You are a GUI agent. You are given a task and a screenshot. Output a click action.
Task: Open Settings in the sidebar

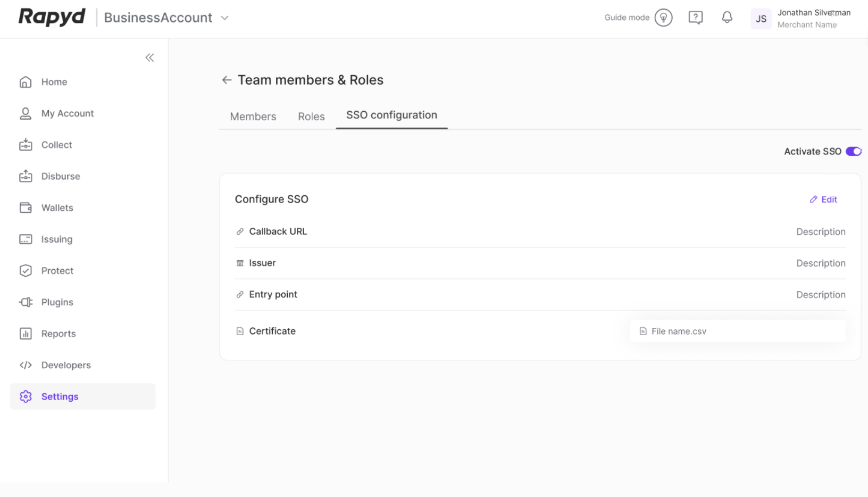point(60,396)
